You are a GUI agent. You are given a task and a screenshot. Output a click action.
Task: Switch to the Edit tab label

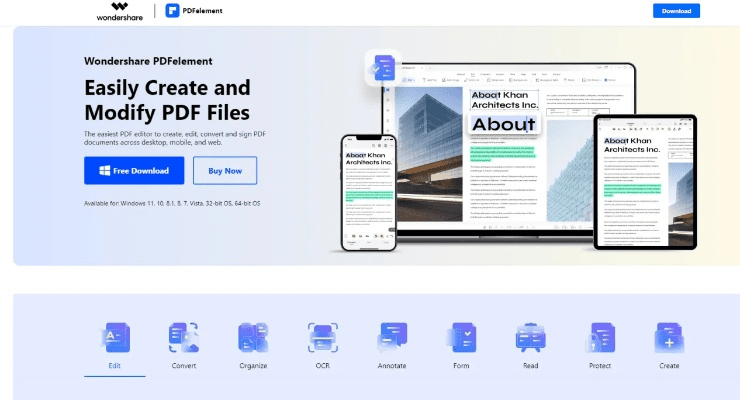coord(113,366)
